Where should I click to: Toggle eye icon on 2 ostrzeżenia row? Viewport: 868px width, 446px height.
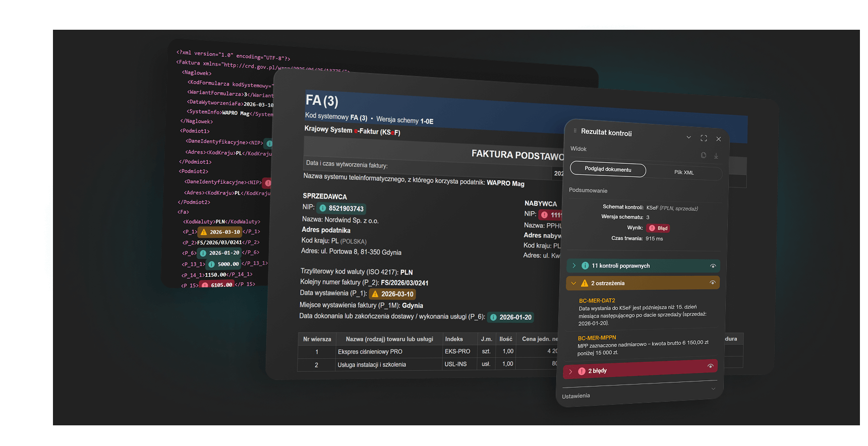(x=713, y=283)
